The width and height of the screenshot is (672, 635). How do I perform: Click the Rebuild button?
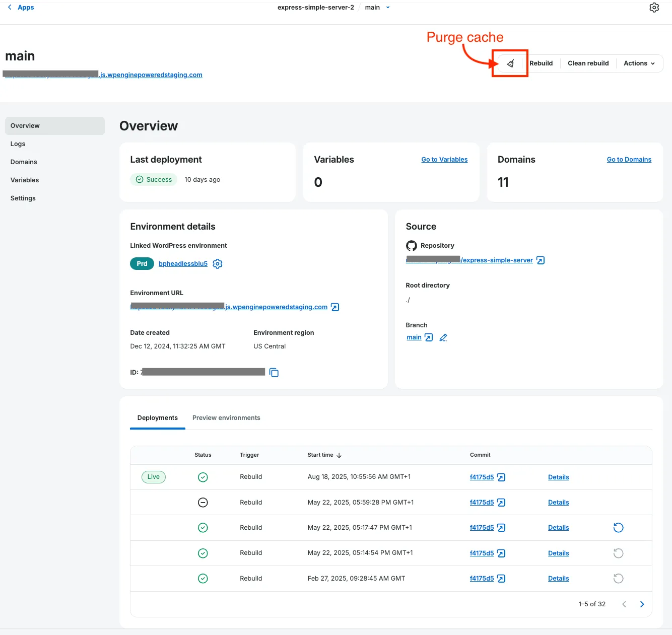click(541, 63)
